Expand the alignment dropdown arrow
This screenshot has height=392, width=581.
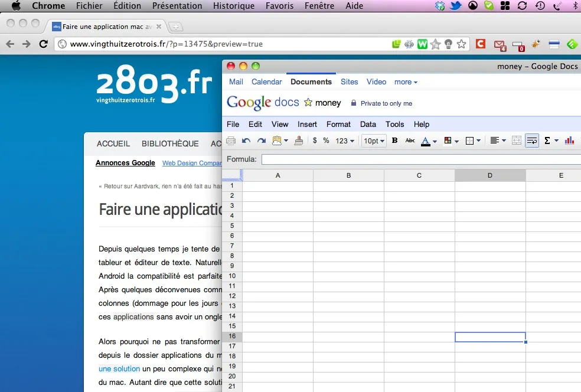[x=504, y=141]
